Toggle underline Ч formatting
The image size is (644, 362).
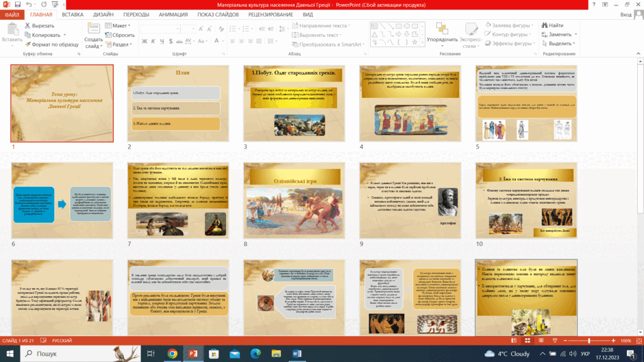point(162,41)
